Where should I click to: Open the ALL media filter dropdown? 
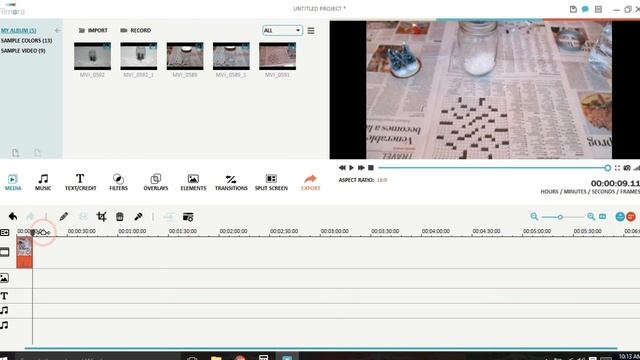click(282, 31)
